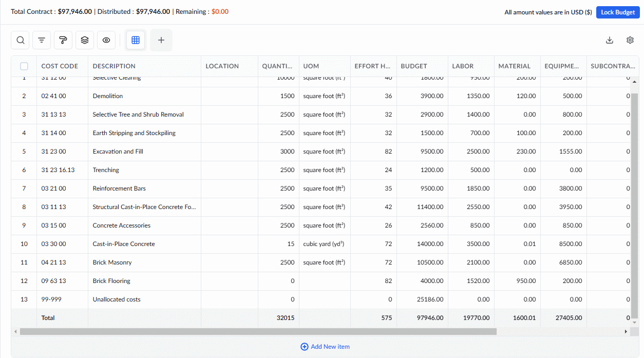644x358 pixels.
Task: Click the vertical scrollbar thumb
Action: point(634,205)
